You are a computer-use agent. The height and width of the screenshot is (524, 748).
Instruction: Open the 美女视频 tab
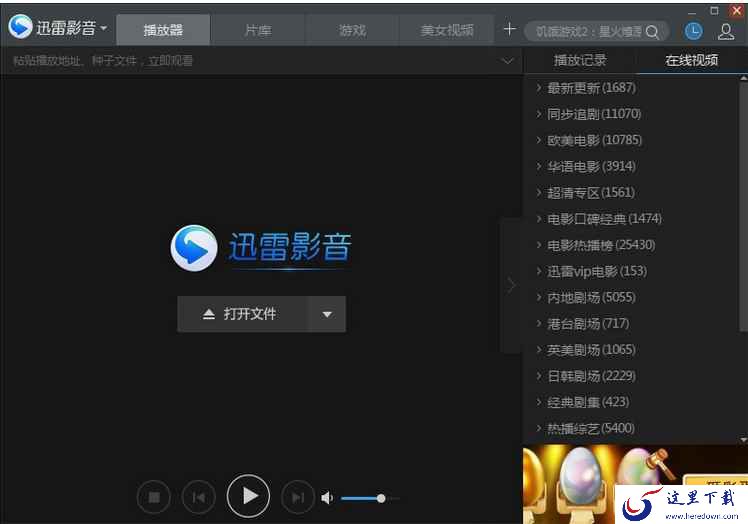447,30
